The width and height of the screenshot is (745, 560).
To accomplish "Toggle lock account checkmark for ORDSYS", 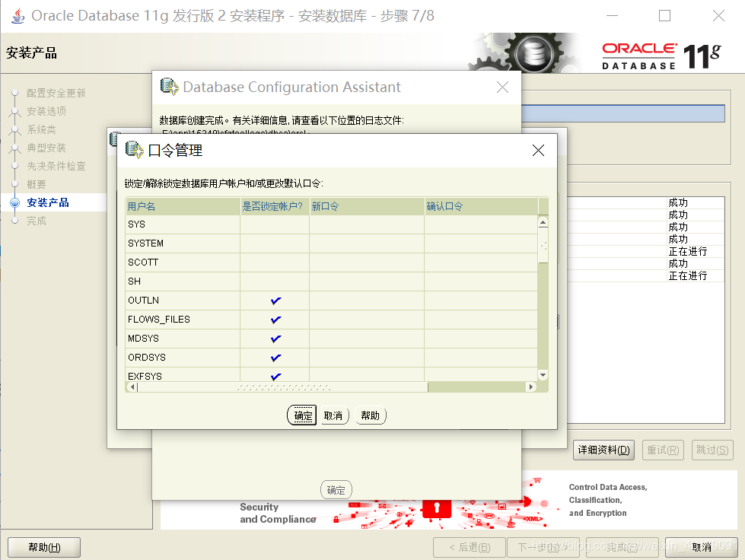I will [275, 358].
